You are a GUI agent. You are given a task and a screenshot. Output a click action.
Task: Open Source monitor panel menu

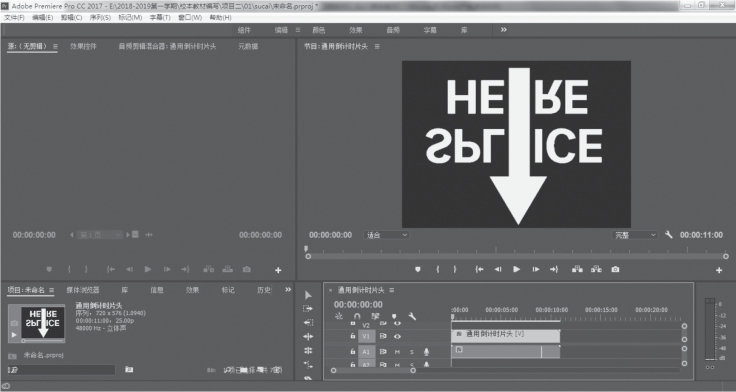[x=55, y=46]
